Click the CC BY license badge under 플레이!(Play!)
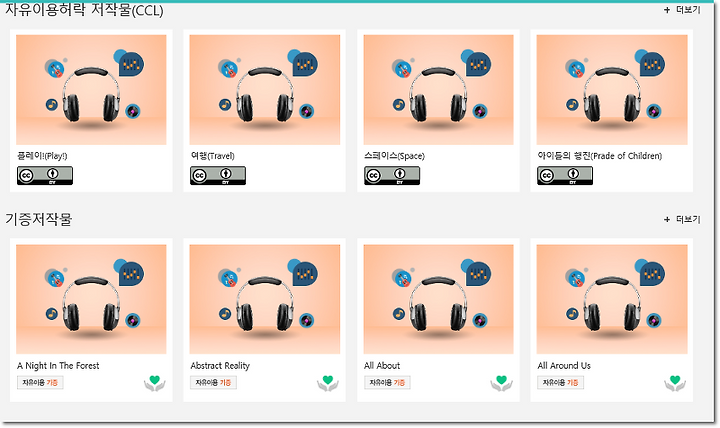 [x=45, y=175]
